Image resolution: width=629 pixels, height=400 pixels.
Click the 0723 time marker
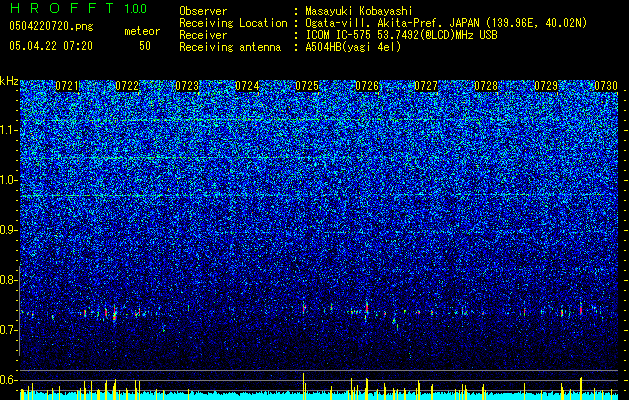pyautogui.click(x=187, y=86)
